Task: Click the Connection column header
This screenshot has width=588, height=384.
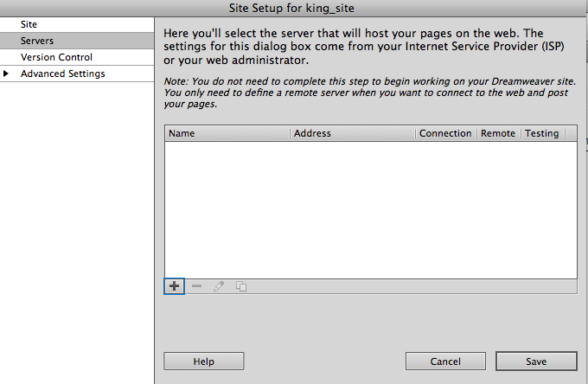Action: coord(445,133)
